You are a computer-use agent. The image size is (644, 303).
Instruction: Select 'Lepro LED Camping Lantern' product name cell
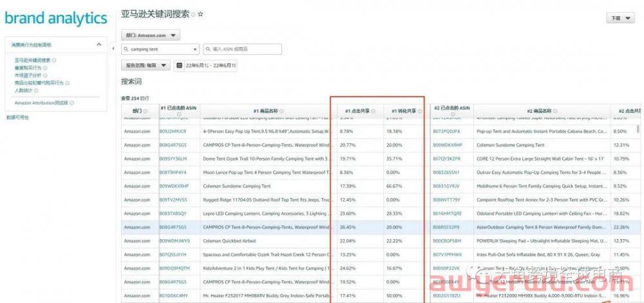[269, 214]
